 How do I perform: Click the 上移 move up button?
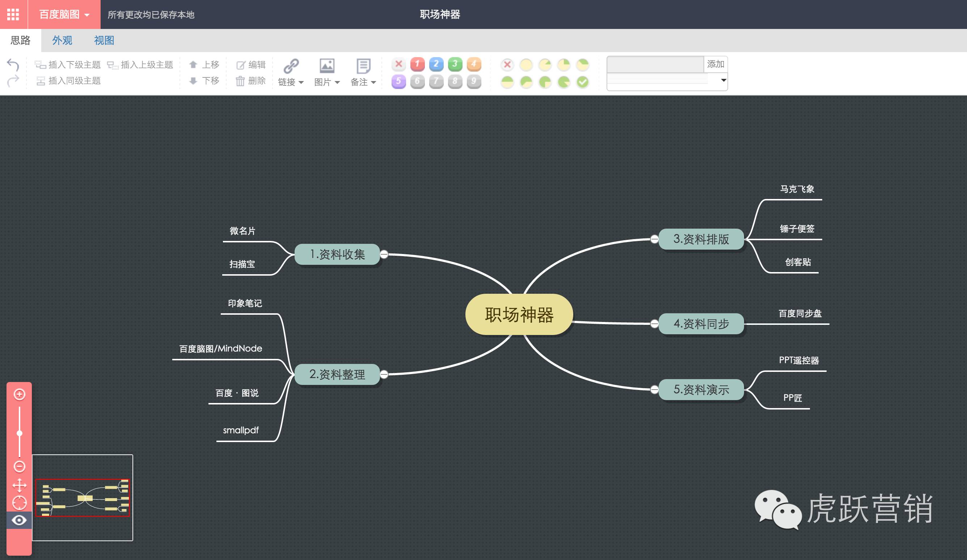(x=204, y=65)
